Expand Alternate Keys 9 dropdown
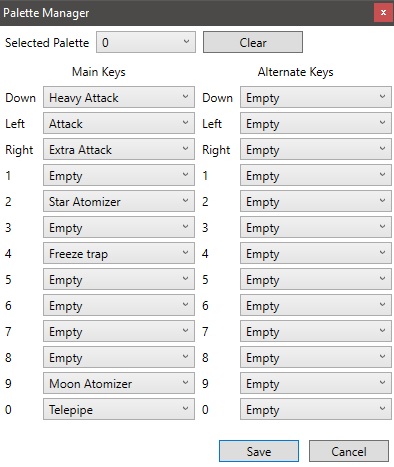This screenshot has width=394, height=467. pyautogui.click(x=316, y=383)
